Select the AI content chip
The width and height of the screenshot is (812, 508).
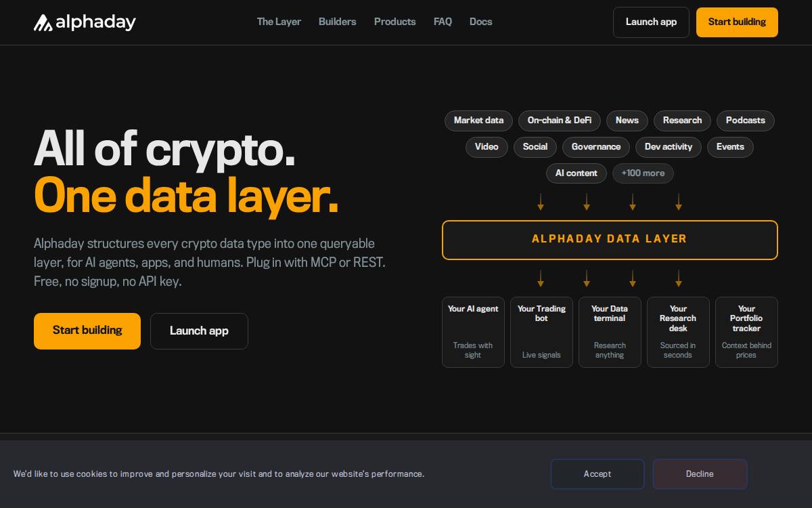(577, 173)
